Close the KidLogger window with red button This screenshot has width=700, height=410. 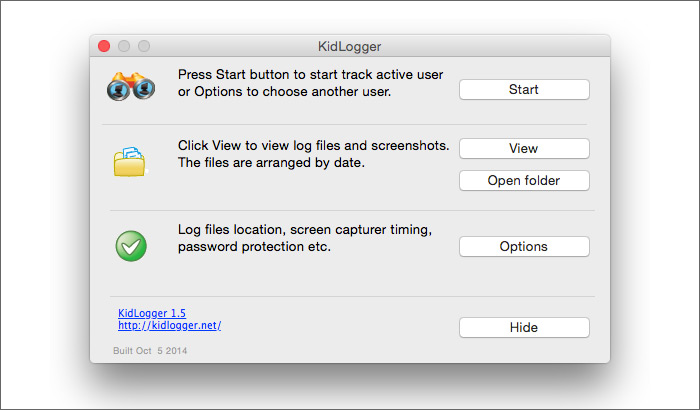click(104, 46)
